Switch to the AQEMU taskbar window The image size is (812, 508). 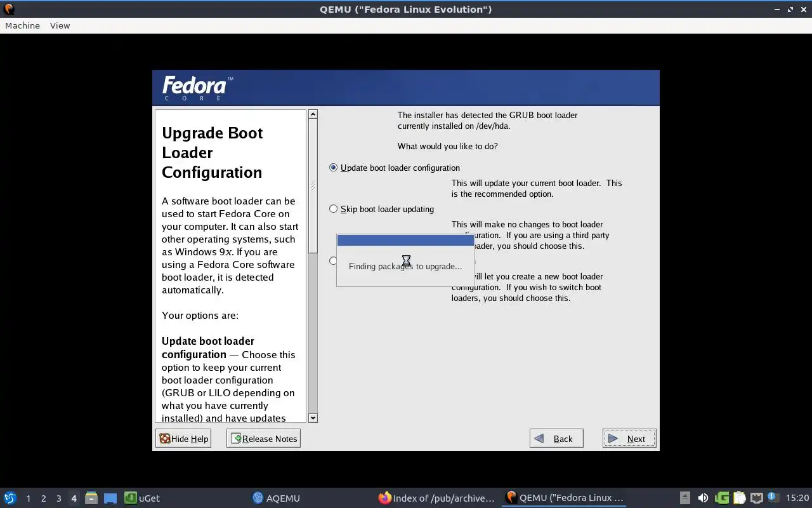pos(276,498)
